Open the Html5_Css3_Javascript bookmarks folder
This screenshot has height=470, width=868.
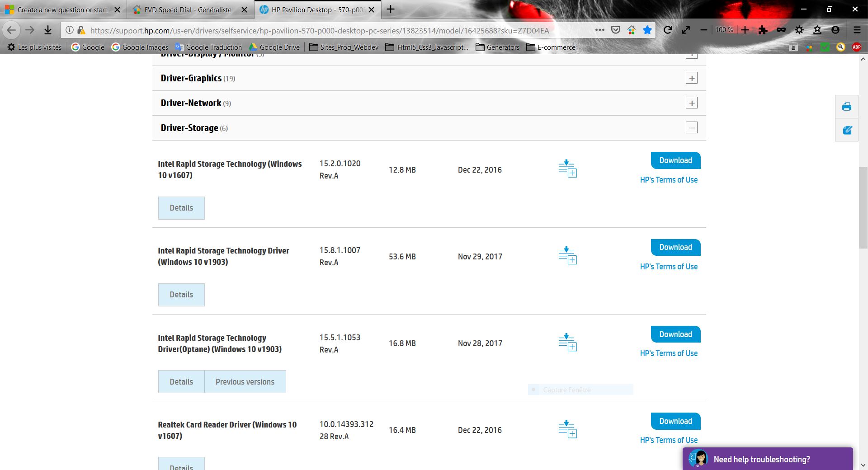[x=427, y=47]
